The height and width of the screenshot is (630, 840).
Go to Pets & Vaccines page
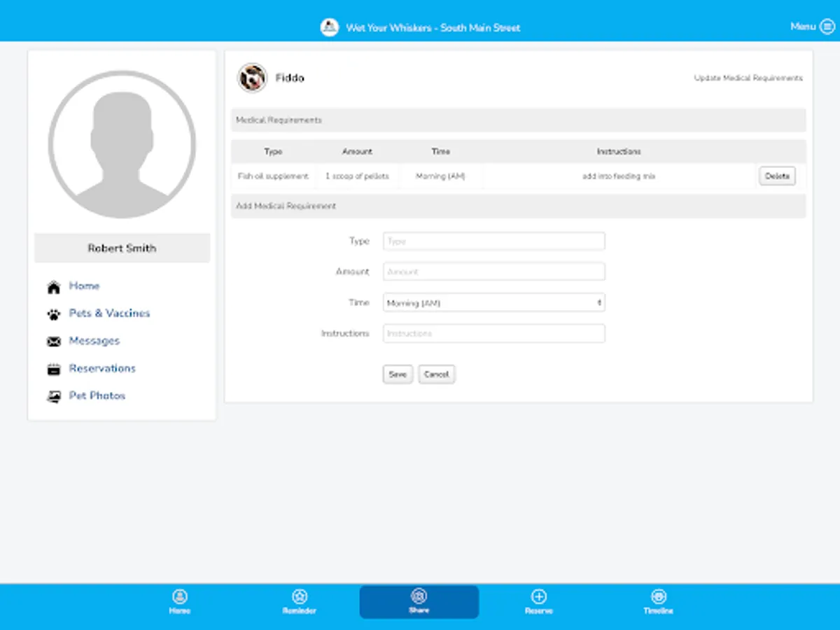point(109,314)
